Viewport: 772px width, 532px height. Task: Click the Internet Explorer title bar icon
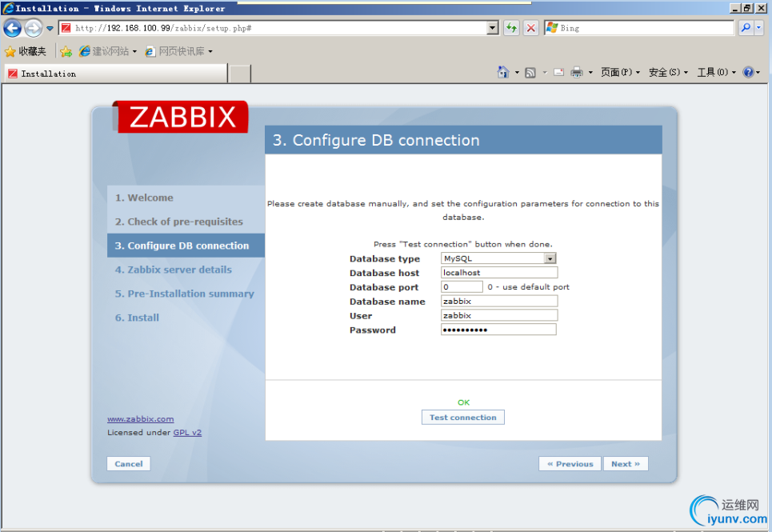coord(8,8)
